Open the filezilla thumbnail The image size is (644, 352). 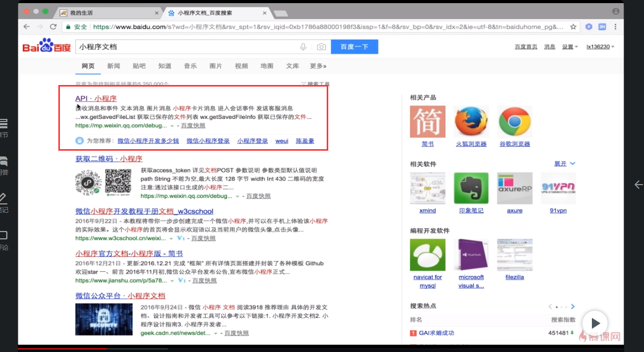coord(515,255)
